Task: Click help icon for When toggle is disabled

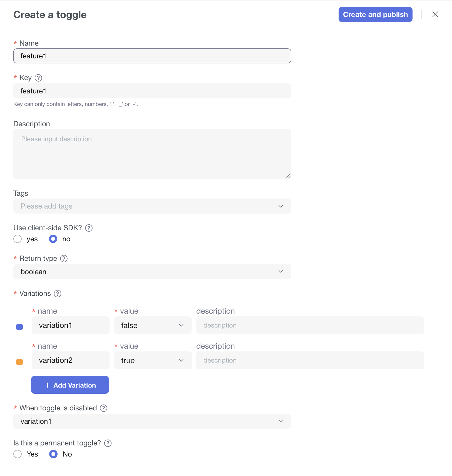Action: 104,408
